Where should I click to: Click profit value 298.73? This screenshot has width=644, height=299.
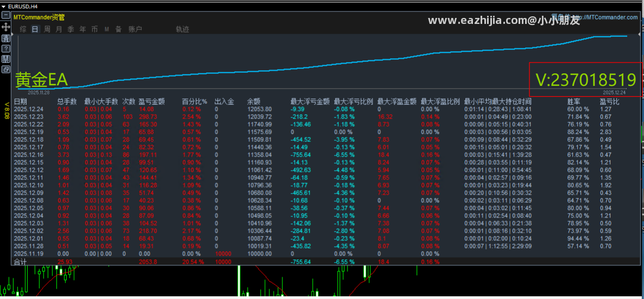pos(148,117)
